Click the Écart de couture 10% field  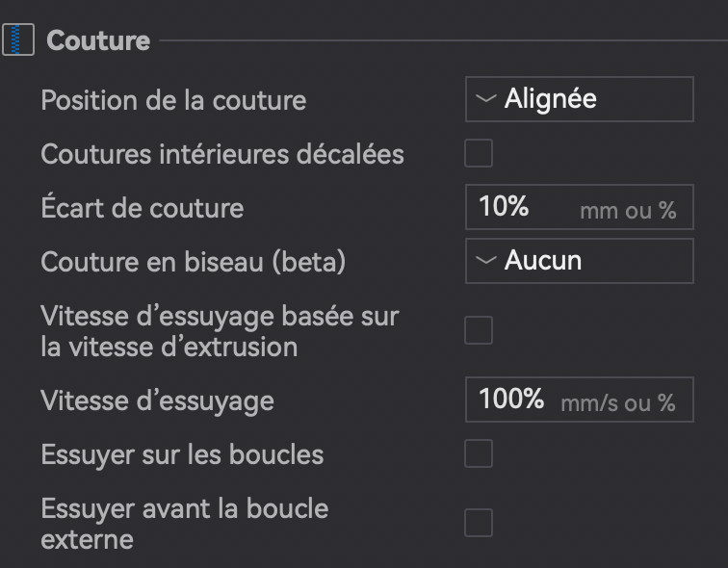(x=580, y=207)
